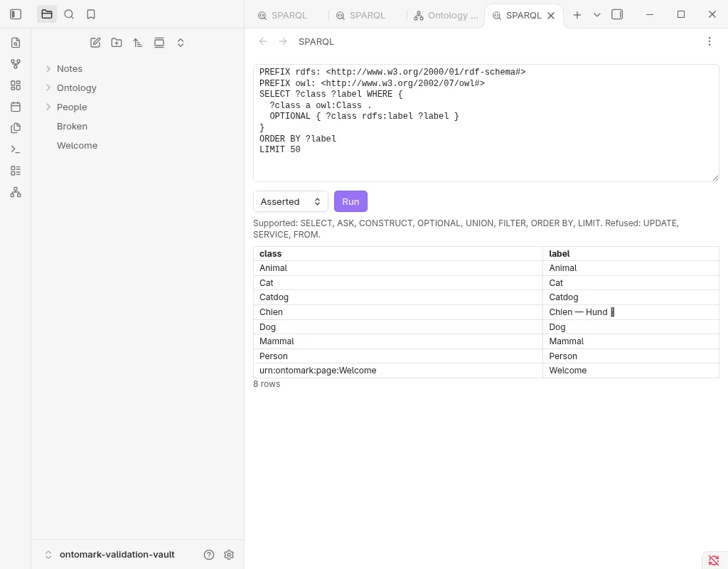Select the Animal class cell
Image resolution: width=728 pixels, height=569 pixels.
(x=398, y=268)
